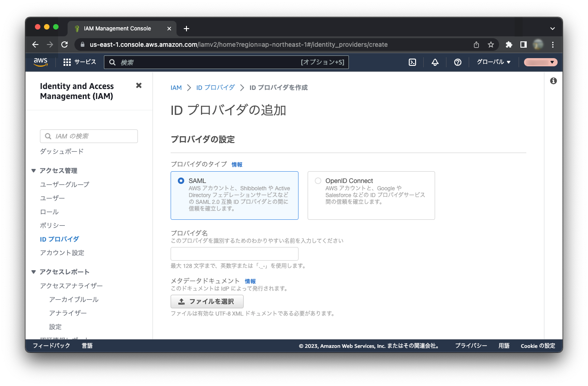Collapse the アクセス管理 section
This screenshot has width=588, height=386.
tap(34, 171)
